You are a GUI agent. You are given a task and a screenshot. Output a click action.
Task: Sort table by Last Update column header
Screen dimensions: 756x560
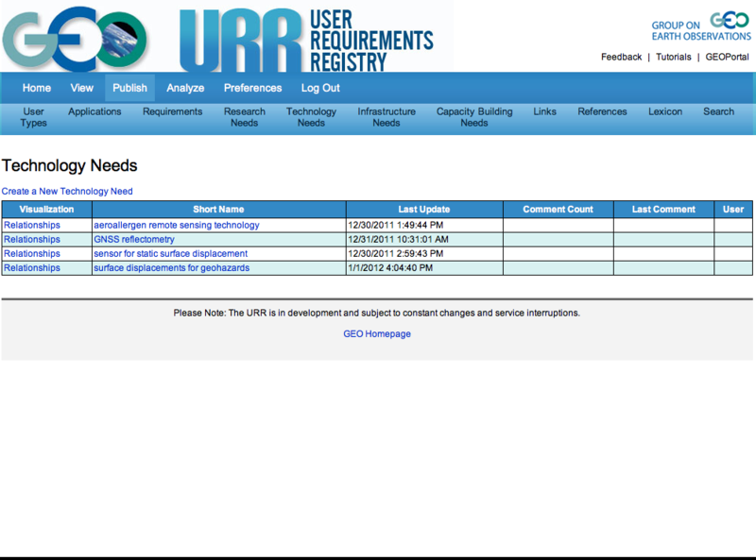423,210
